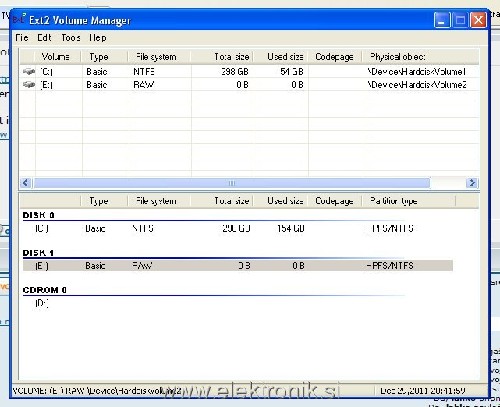500x407 pixels.
Task: Click \Device\HarddiskVolume2 physical object cell
Action: pos(417,85)
